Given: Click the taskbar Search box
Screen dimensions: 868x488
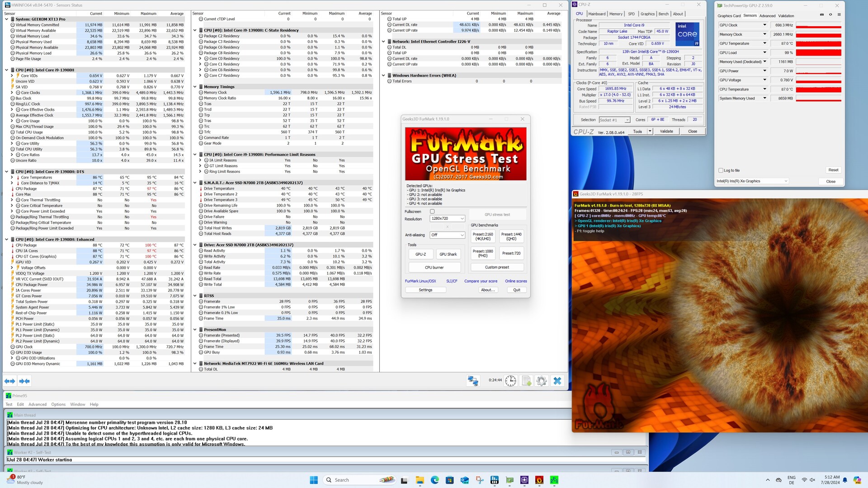Looking at the screenshot, I should click(x=360, y=480).
